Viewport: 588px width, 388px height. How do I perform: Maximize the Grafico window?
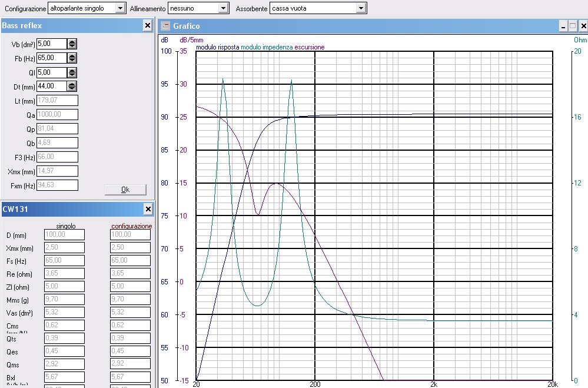[573, 26]
